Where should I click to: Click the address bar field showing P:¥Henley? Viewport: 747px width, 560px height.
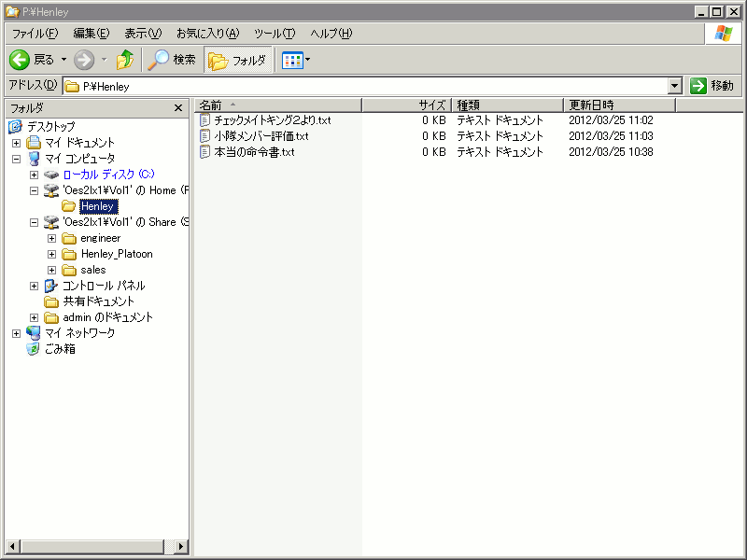pos(365,86)
